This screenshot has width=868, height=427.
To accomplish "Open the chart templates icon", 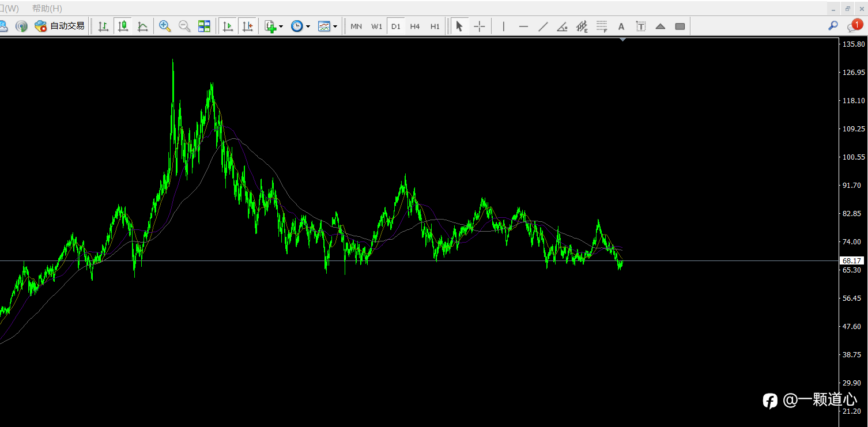I will 324,26.
